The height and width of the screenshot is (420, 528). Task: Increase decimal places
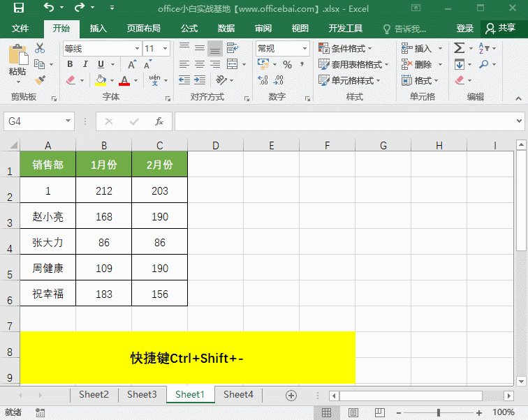tap(263, 80)
